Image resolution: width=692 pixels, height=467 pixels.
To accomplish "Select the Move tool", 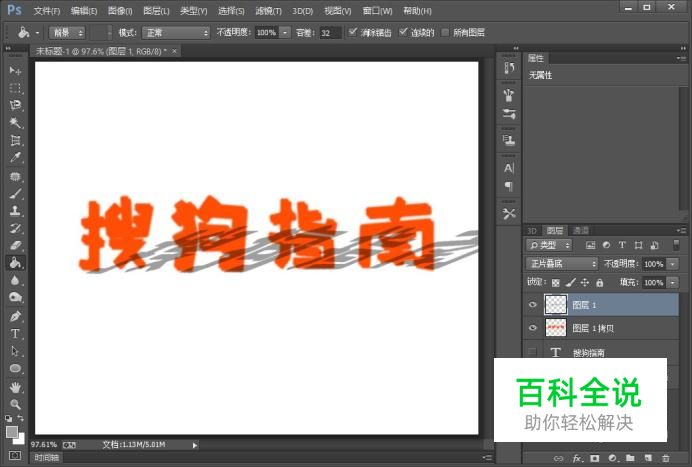I will coord(15,70).
